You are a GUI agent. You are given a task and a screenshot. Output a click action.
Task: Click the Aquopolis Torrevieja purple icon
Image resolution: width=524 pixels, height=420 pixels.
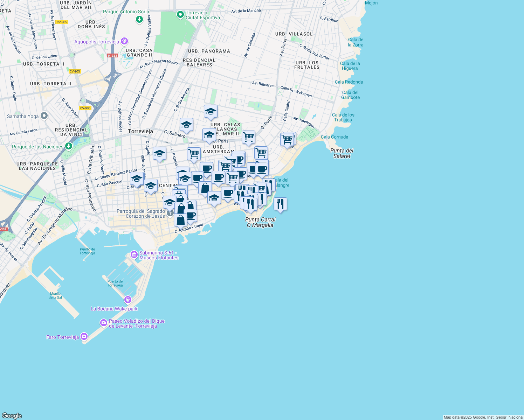click(124, 42)
